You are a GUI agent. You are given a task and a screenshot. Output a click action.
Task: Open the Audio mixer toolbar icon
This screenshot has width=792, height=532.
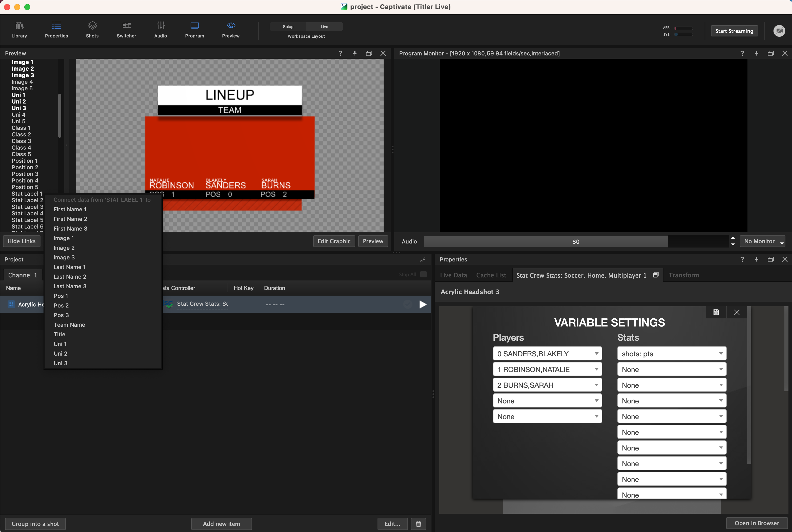pyautogui.click(x=161, y=29)
